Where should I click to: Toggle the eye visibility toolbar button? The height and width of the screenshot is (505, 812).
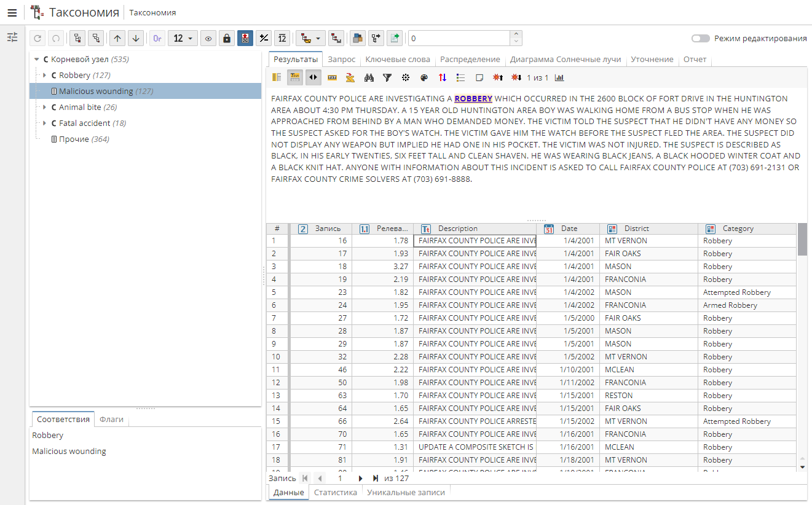click(208, 38)
